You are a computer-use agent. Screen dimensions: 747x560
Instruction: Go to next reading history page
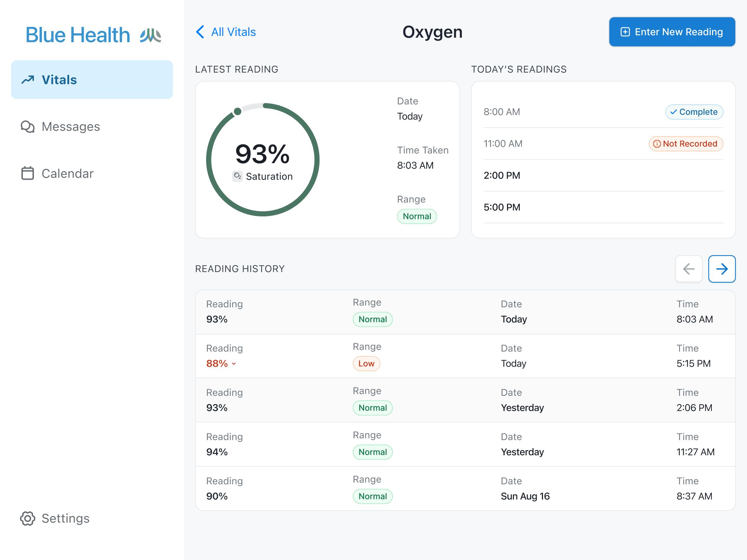[722, 269]
